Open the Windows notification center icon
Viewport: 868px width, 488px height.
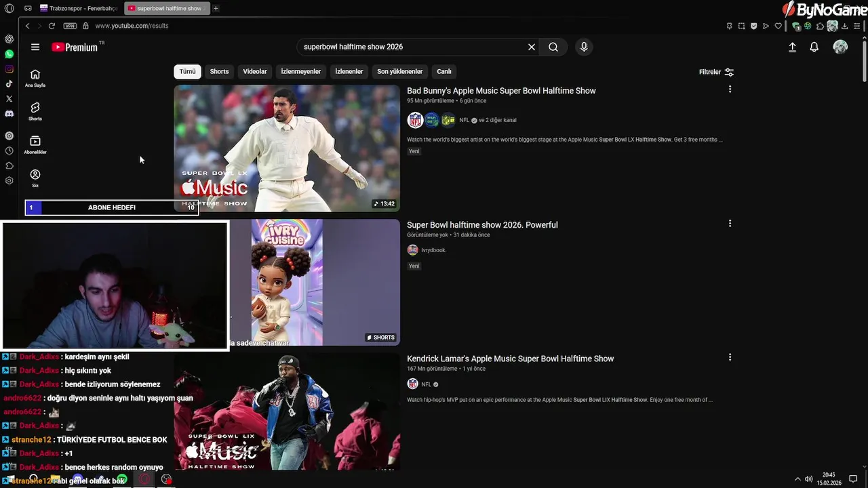853,479
